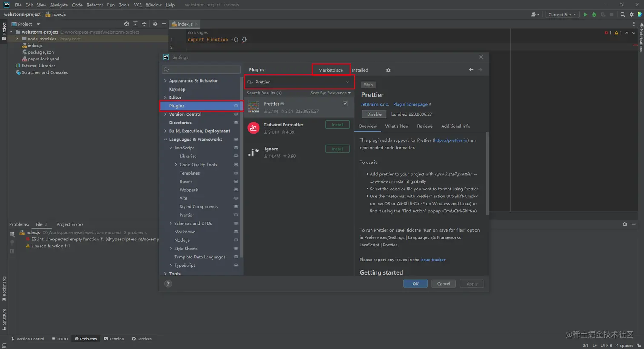Open the Additional Info plugin tab
Viewport: 644px width, 349px height.
(456, 126)
